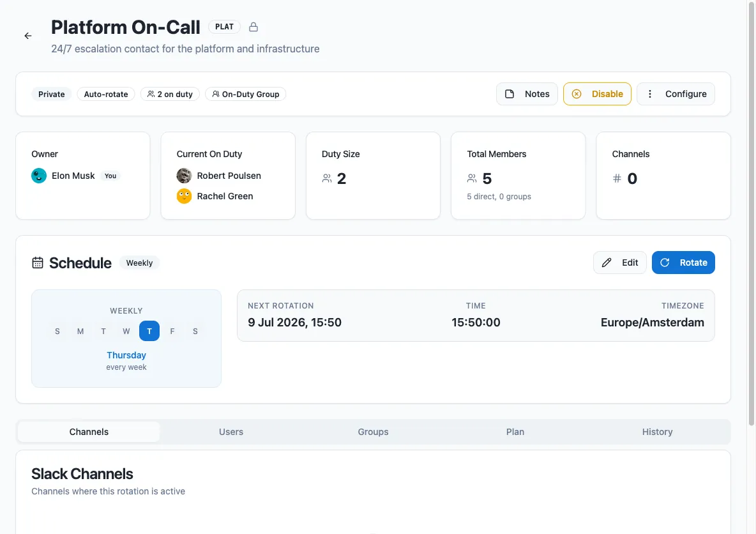Click the calendar icon beside Schedule
The height and width of the screenshot is (534, 756).
coord(38,263)
